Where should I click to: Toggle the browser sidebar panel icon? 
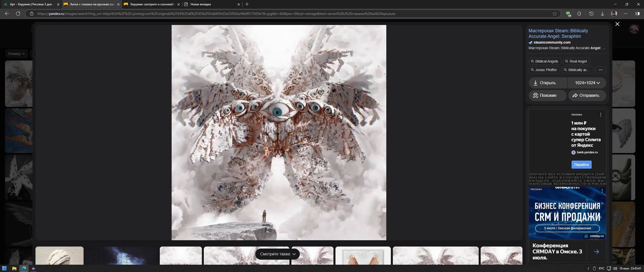pyautogui.click(x=637, y=14)
